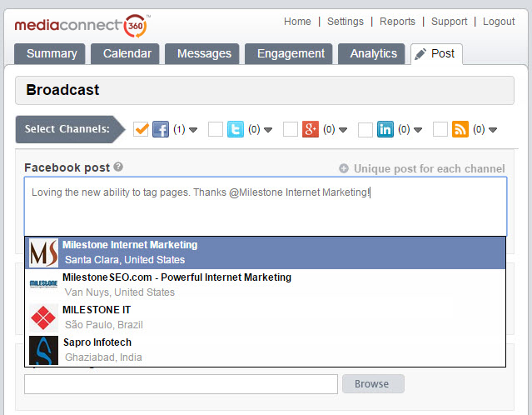Click the MILESTONE IT red diamond logo

pyautogui.click(x=43, y=317)
